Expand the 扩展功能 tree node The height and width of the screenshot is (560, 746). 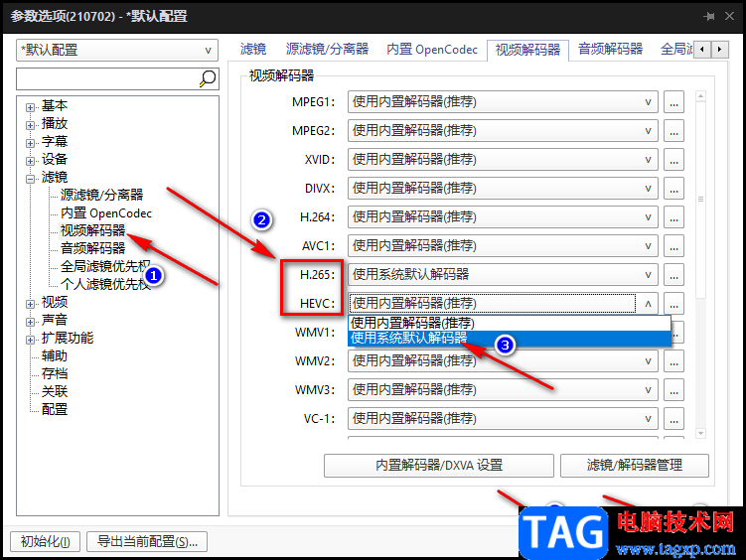tap(30, 340)
